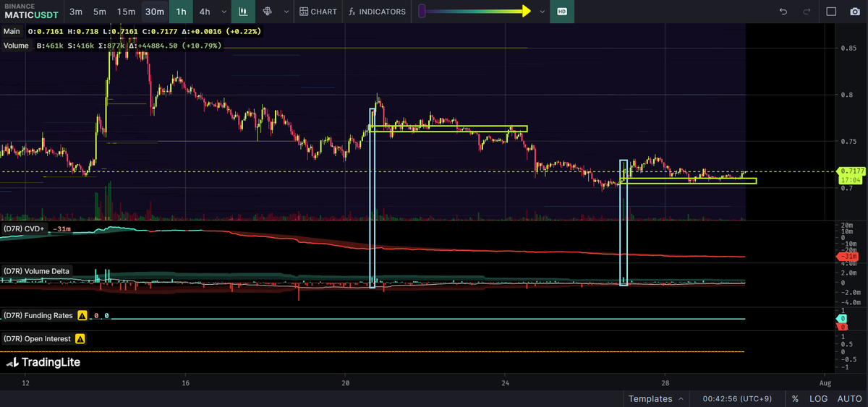Toggle the HD heatmap mode

561,12
